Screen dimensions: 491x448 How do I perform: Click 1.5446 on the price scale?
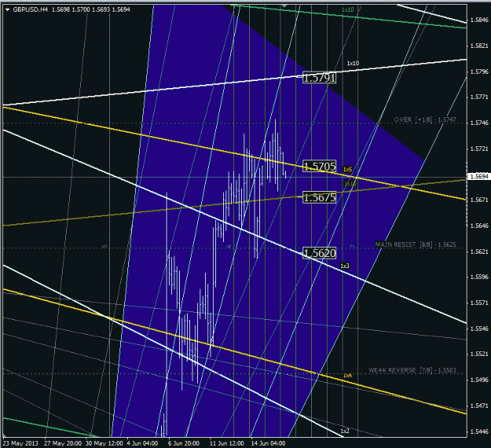[479, 431]
